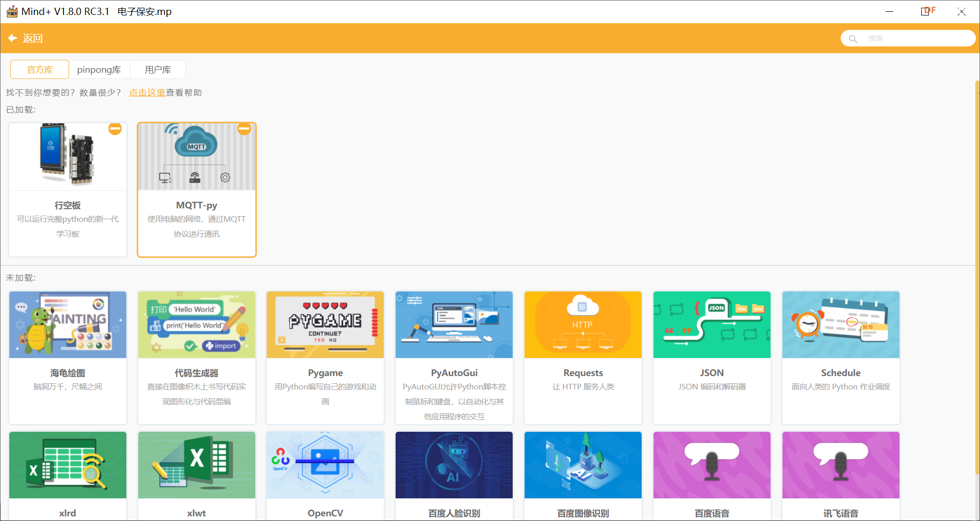Click the PyAutoGui title text
This screenshot has height=521, width=980.
[x=454, y=373]
